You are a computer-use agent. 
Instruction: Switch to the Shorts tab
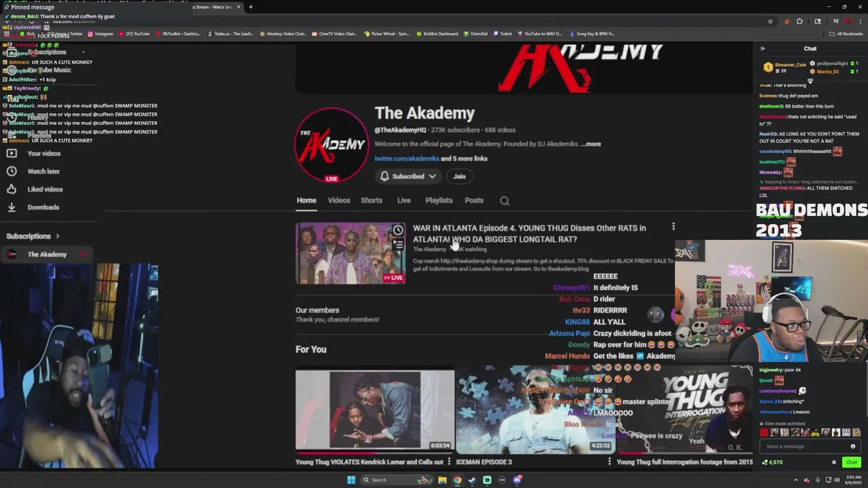point(372,201)
